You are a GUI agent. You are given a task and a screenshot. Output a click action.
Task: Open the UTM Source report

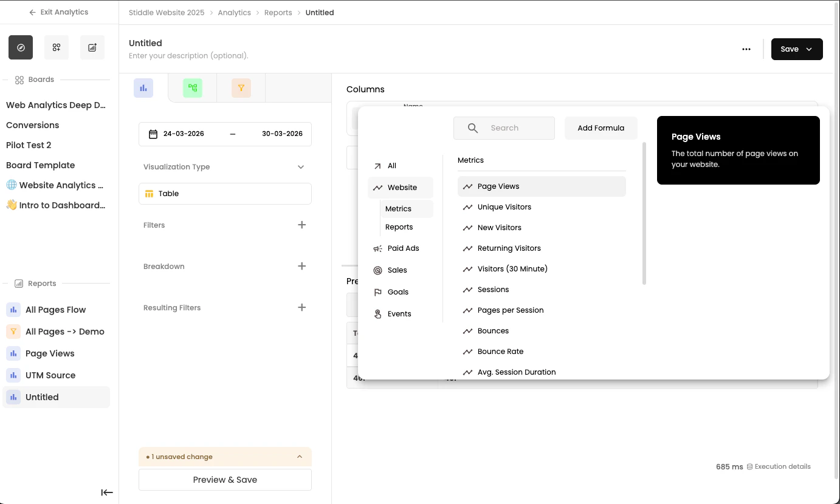pyautogui.click(x=56, y=375)
